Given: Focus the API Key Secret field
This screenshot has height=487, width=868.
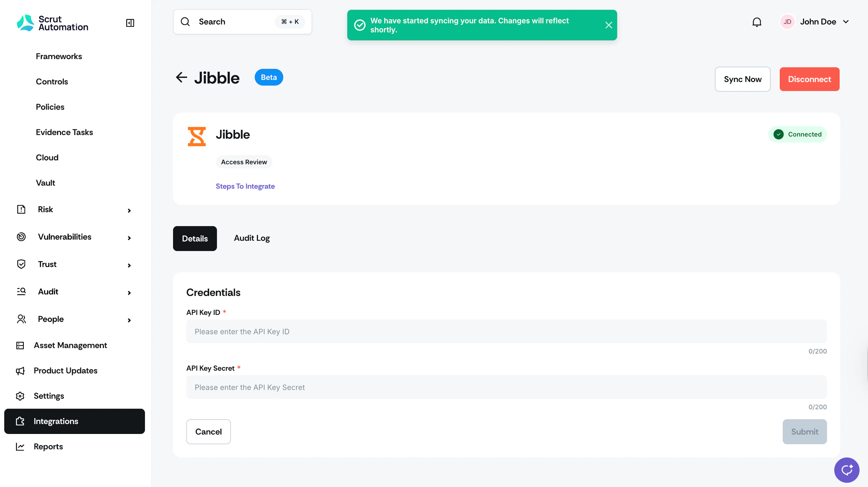Looking at the screenshot, I should (x=506, y=387).
